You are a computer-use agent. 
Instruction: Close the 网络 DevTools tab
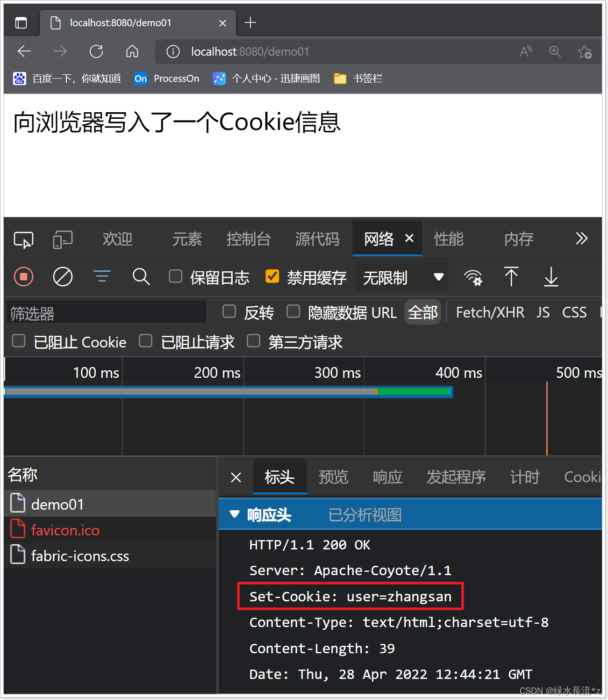409,238
